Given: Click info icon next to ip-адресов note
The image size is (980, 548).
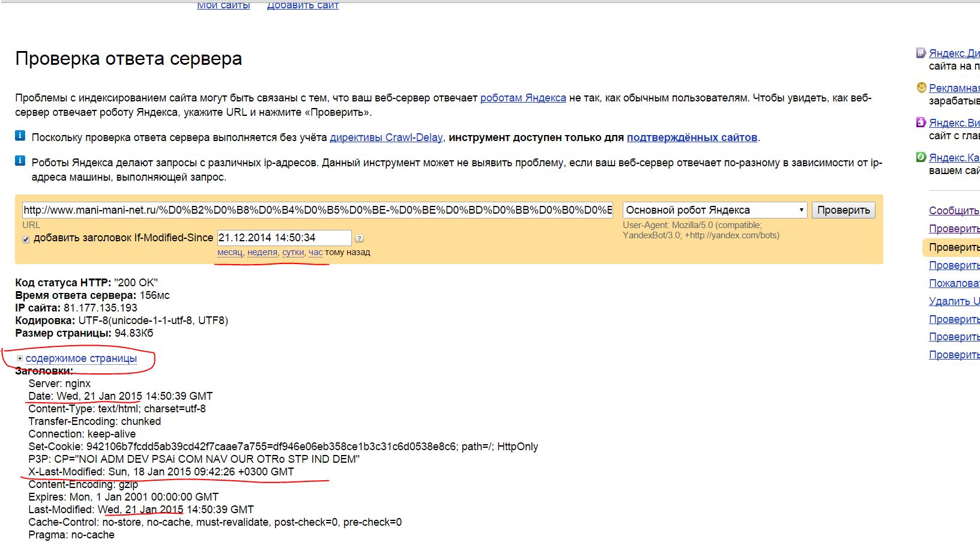Looking at the screenshot, I should pos(20,161).
